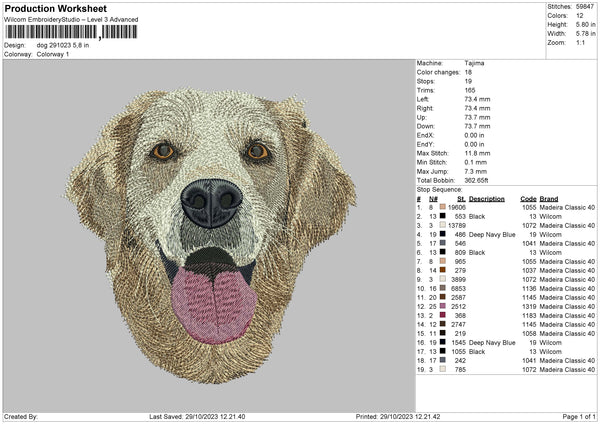Choose the purple swatch in stop 12
600x424 pixels.
pyautogui.click(x=441, y=306)
